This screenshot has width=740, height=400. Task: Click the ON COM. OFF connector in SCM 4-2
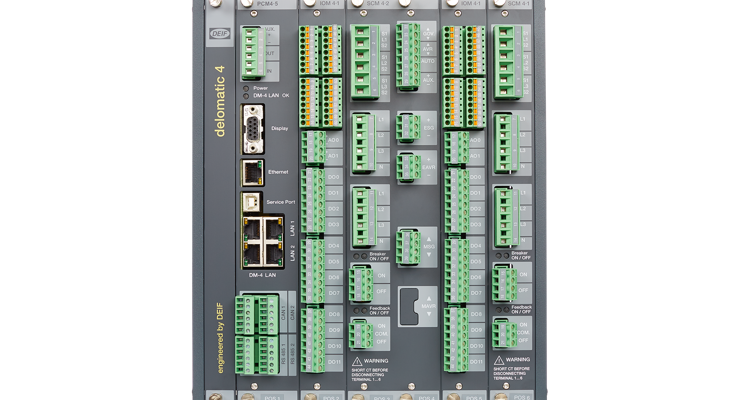[x=361, y=334]
